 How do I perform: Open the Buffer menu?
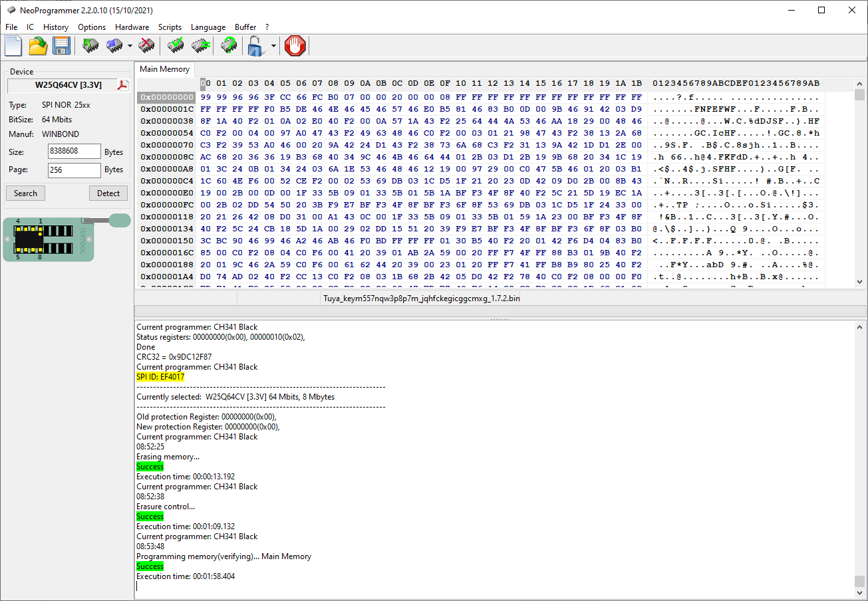245,27
